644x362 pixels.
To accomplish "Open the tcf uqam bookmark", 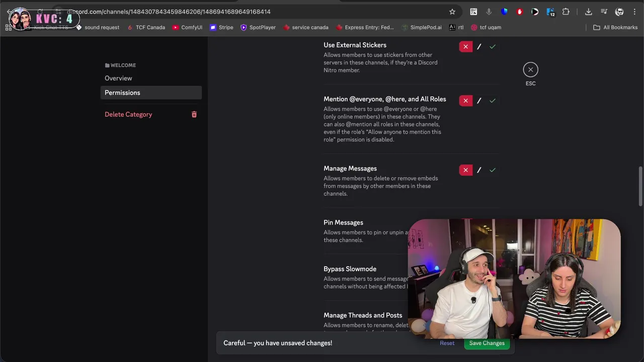I will point(486,27).
